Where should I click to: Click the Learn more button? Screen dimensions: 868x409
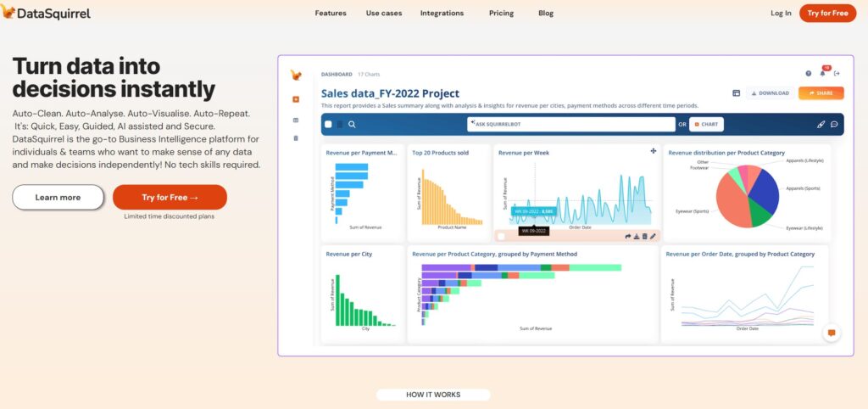click(x=58, y=198)
